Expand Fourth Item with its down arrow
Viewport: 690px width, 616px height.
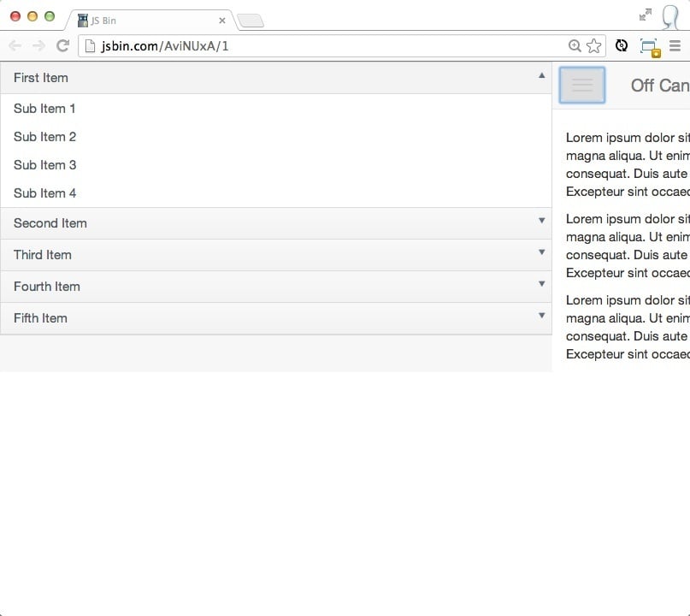(542, 283)
